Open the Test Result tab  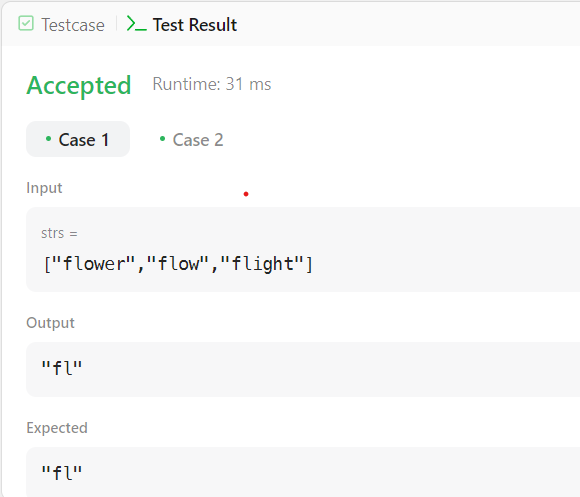pyautogui.click(x=182, y=24)
